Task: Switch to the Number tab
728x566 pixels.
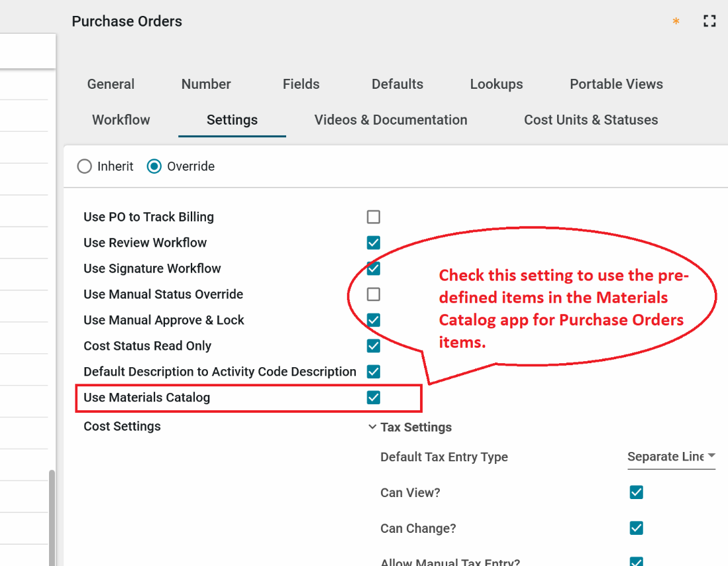Action: tap(206, 84)
